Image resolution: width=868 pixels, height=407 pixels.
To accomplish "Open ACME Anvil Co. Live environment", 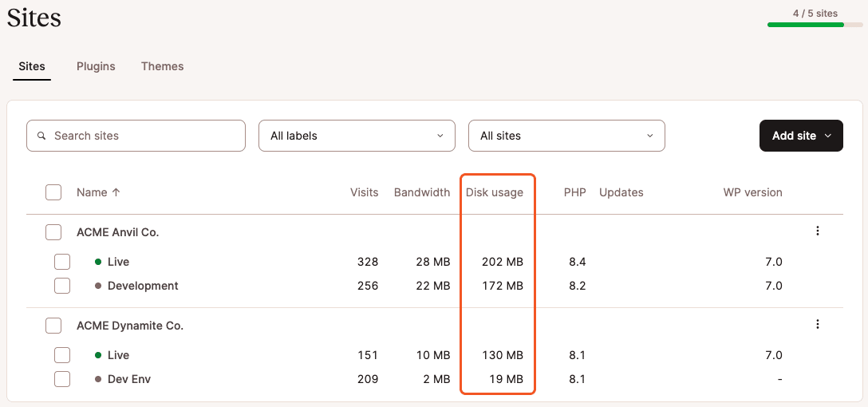I will click(x=118, y=262).
